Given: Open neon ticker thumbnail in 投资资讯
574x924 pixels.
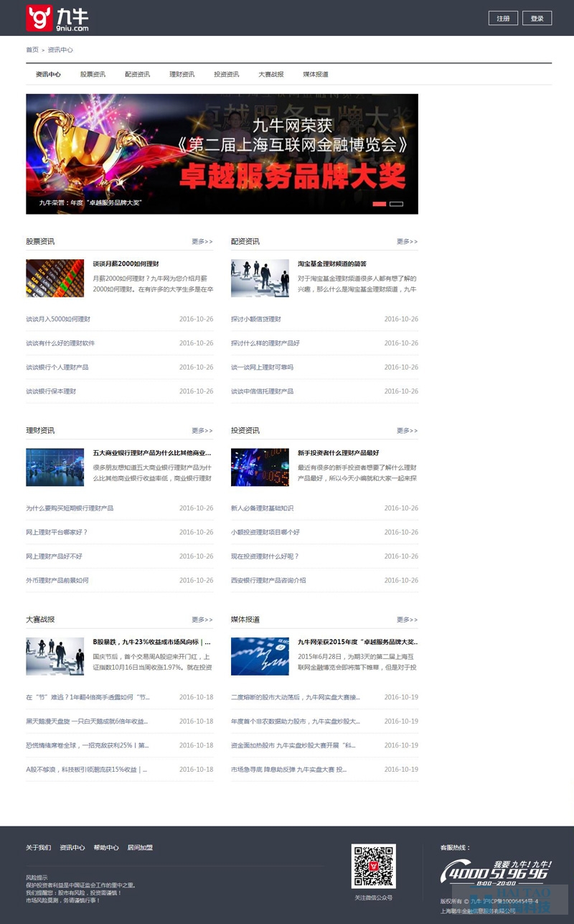Looking at the screenshot, I should tap(260, 467).
